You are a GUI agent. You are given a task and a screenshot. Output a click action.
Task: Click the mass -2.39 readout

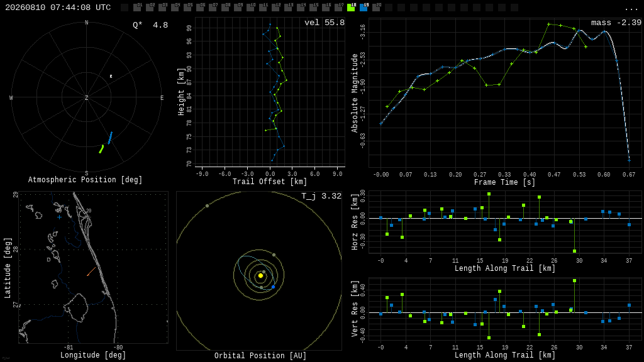616,23
